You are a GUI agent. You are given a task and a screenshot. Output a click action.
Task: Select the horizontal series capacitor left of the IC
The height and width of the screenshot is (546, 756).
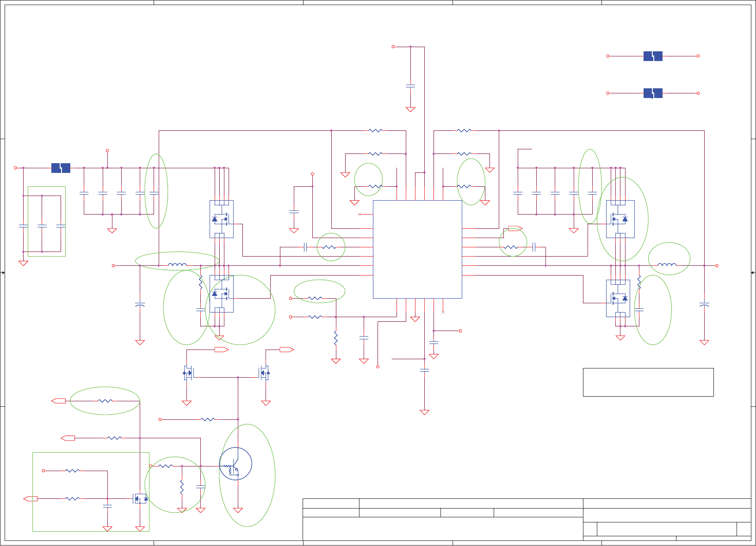(305, 247)
